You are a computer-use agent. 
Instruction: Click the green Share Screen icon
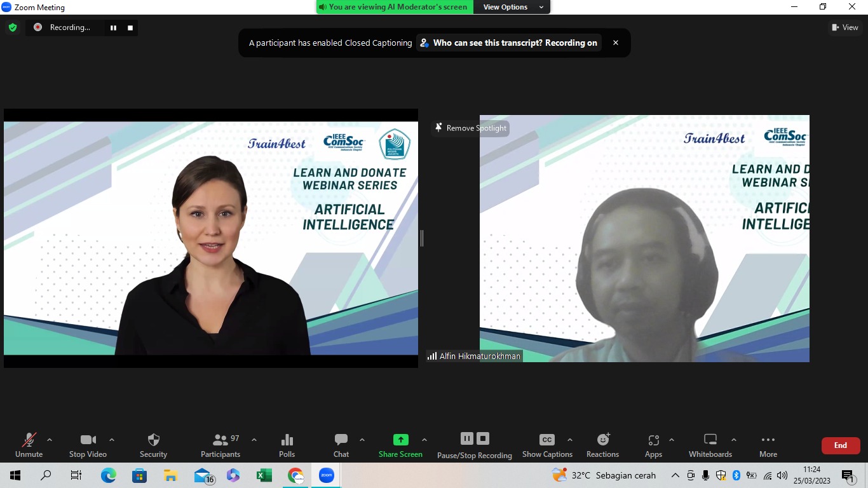(x=400, y=440)
